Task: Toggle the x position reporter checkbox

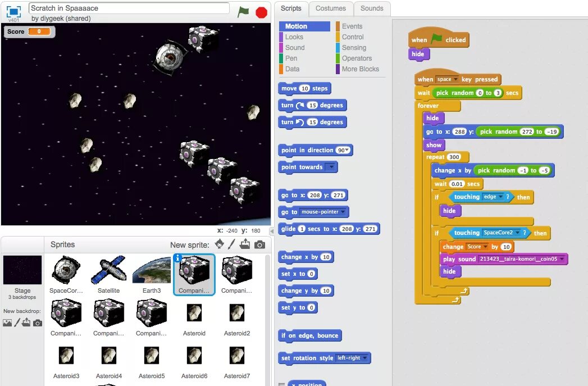Action: click(281, 384)
